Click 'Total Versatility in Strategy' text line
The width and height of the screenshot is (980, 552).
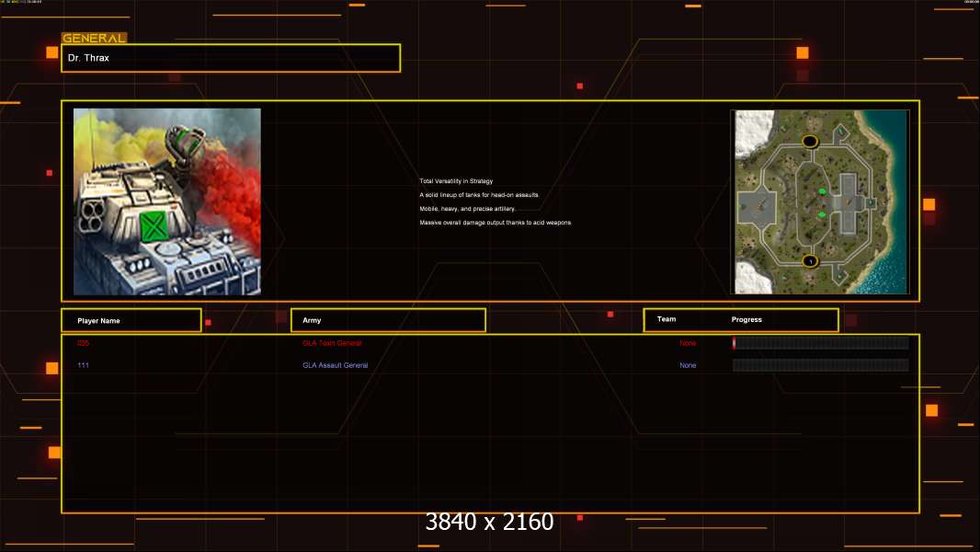[456, 181]
